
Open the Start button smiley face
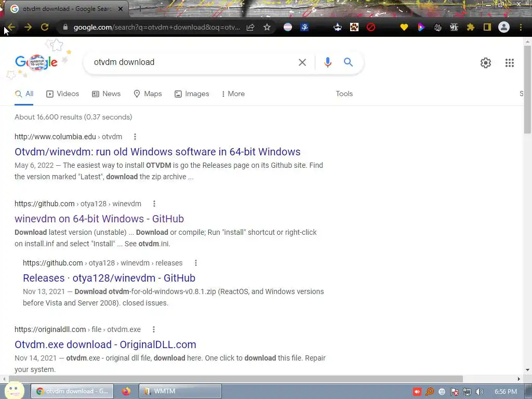pyautogui.click(x=14, y=390)
